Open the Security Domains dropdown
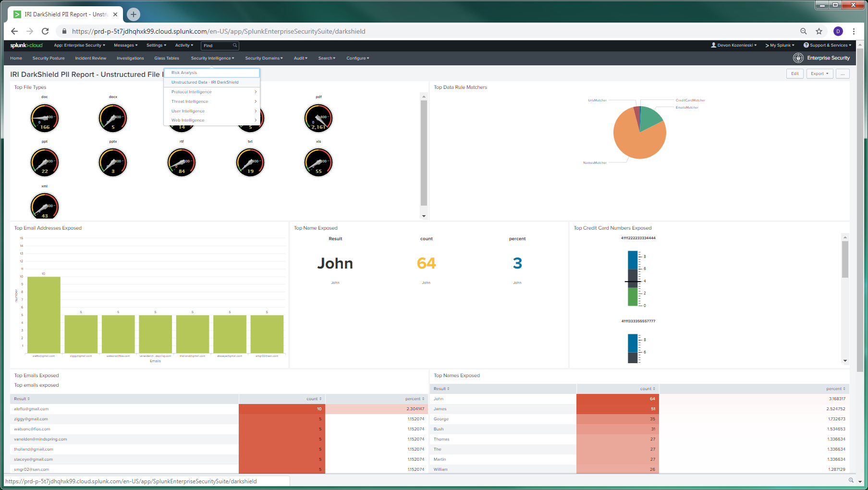 pyautogui.click(x=264, y=58)
